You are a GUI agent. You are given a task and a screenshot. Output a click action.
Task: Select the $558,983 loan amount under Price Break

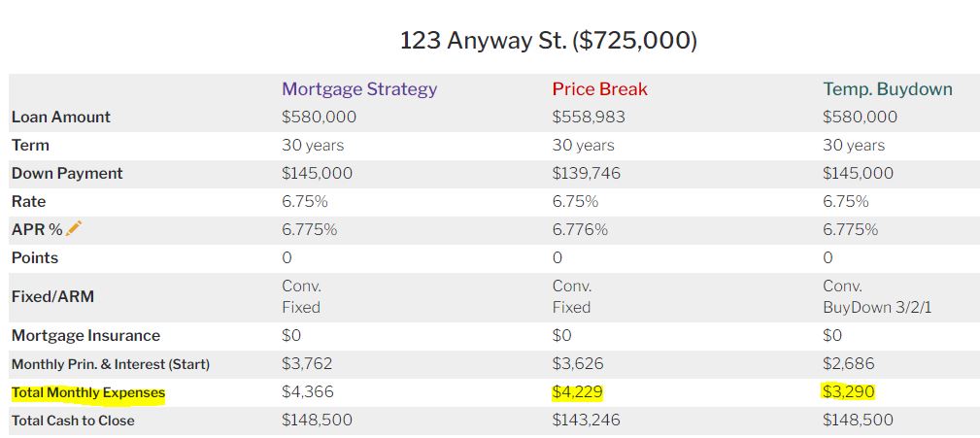point(589,118)
